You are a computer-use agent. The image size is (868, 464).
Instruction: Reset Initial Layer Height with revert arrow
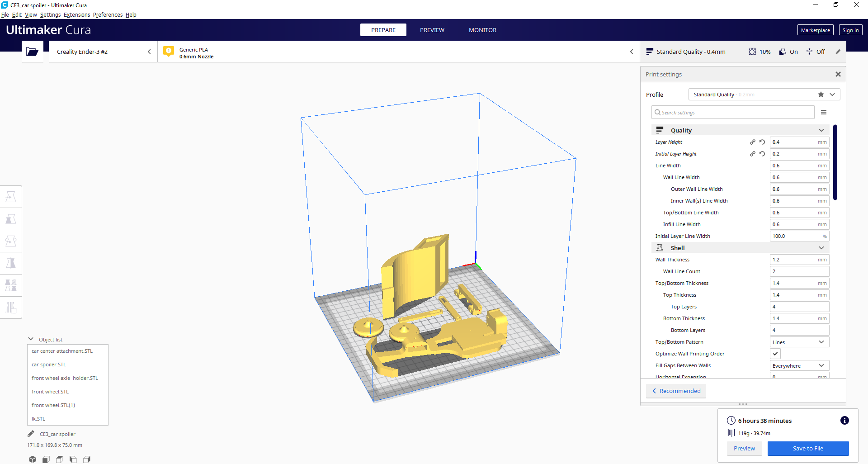point(762,154)
